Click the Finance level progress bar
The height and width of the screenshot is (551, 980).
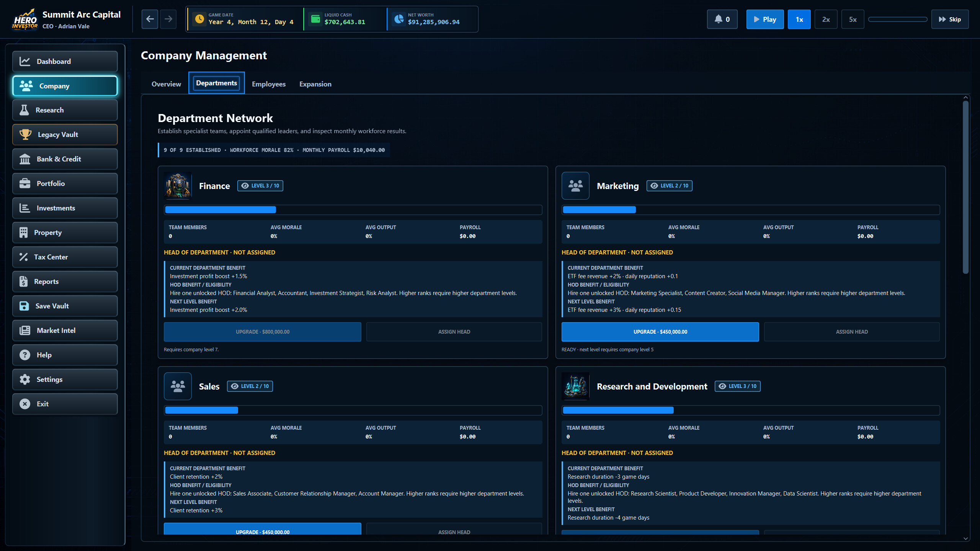click(x=353, y=210)
